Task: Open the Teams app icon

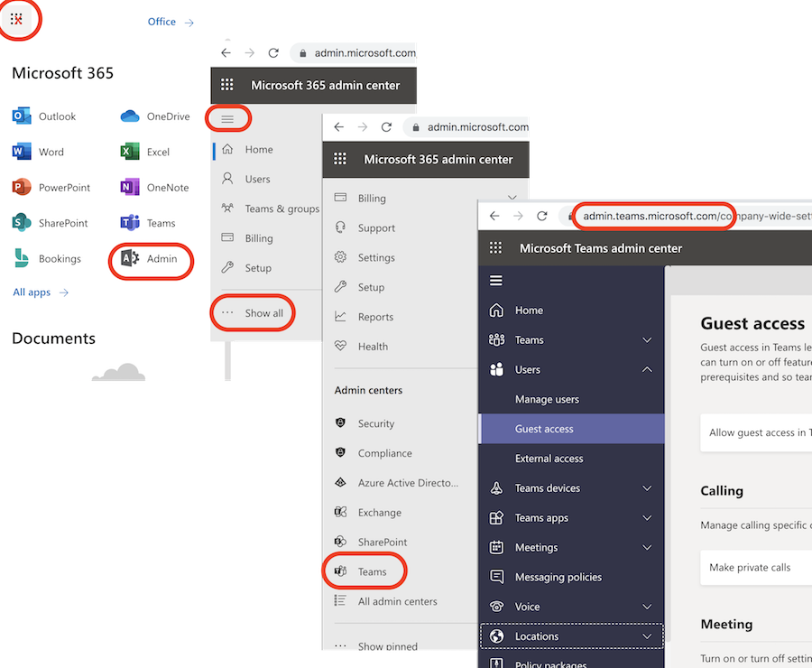Action: tap(148, 222)
